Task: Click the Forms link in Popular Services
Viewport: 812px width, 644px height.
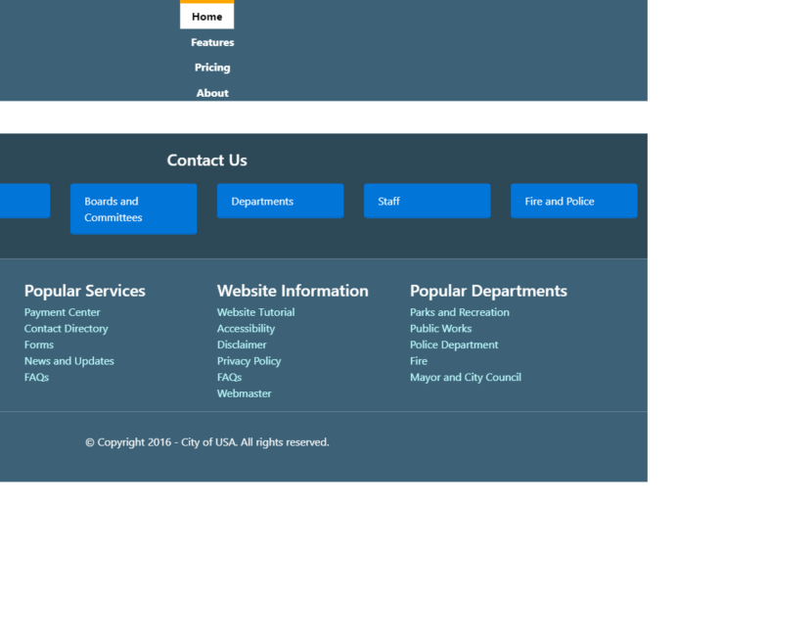Action: (39, 345)
